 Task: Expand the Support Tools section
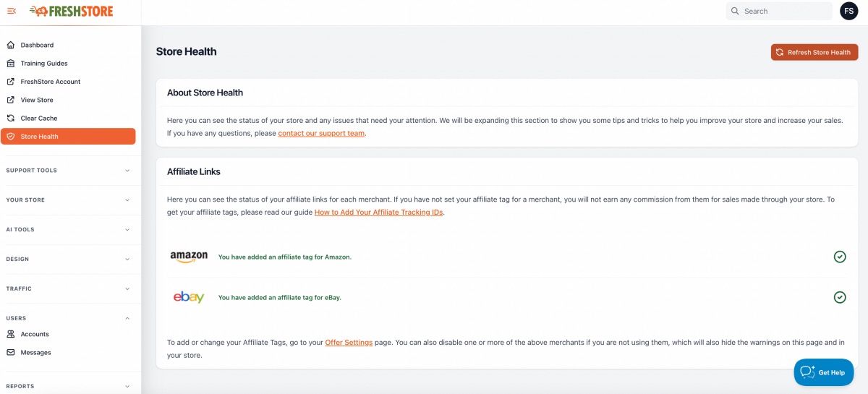tap(68, 171)
